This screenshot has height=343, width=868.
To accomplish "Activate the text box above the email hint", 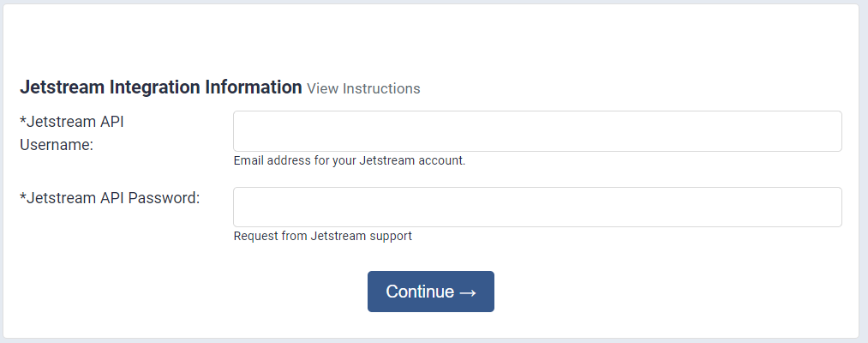I will pyautogui.click(x=537, y=131).
